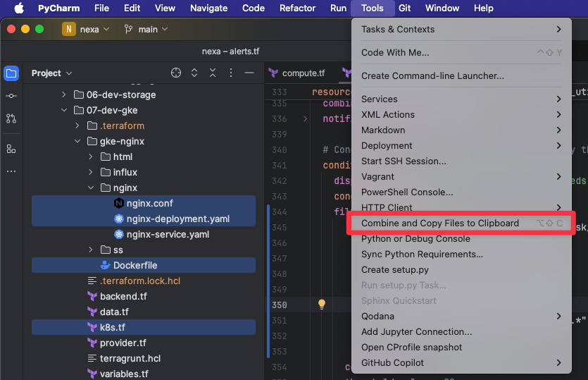588x380 pixels.
Task: Switch to the compute.tf editor tab
Action: (x=297, y=73)
